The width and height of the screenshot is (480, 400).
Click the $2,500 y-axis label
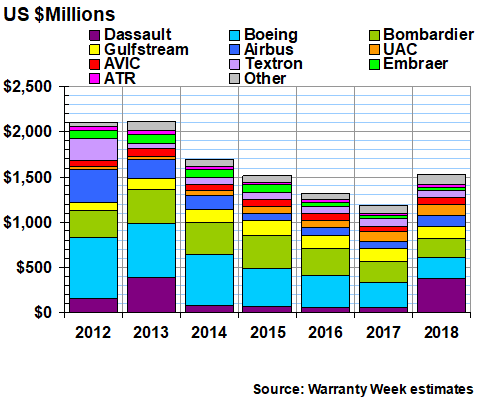pos(28,87)
